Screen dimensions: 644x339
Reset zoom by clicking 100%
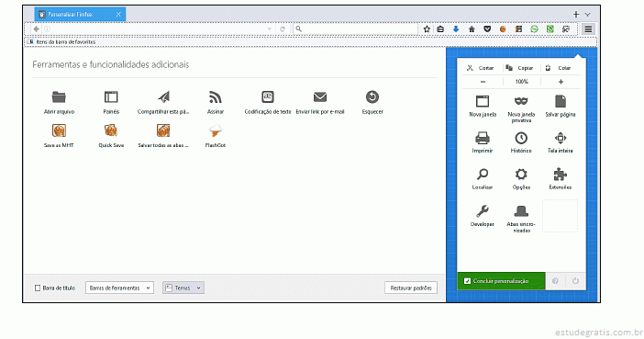tap(522, 82)
